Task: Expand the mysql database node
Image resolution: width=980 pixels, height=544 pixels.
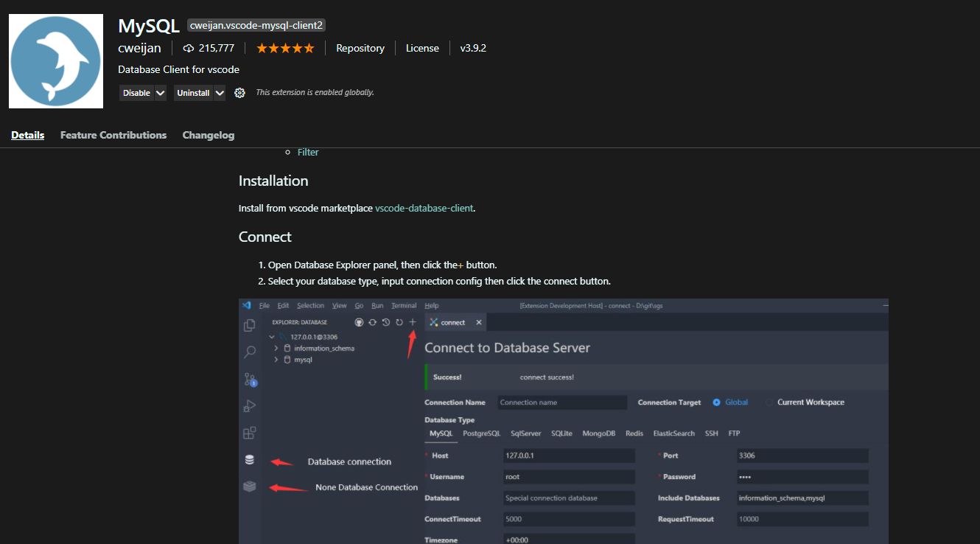Action: click(x=276, y=360)
